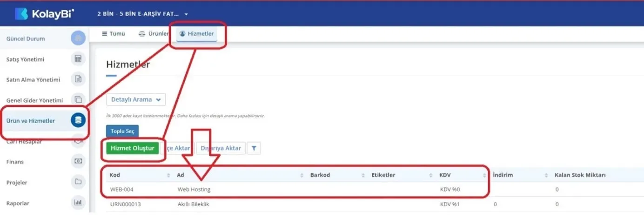Click the KolayBi logo

[45, 13]
